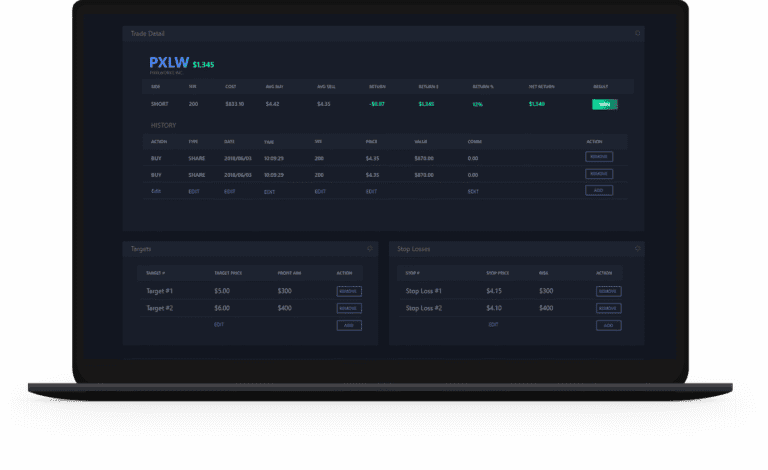The height and width of the screenshot is (470, 768).
Task: Click the $4.10 stop price
Action: coord(494,308)
